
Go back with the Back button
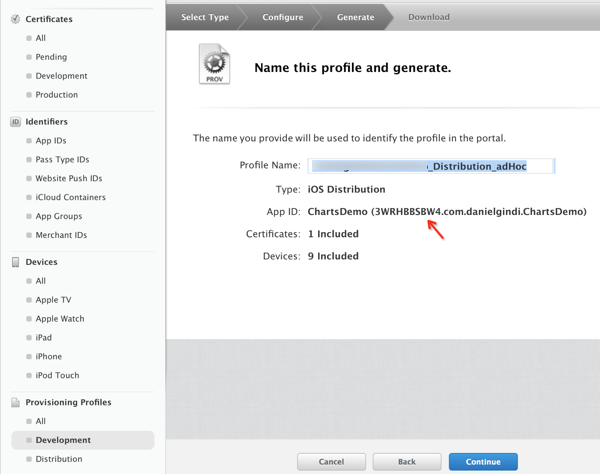pyautogui.click(x=407, y=462)
